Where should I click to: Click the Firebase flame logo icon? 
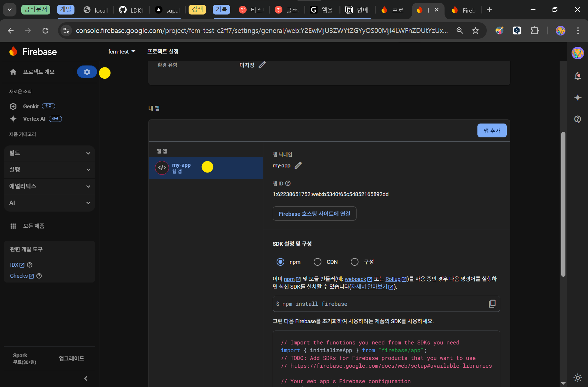pyautogui.click(x=13, y=51)
